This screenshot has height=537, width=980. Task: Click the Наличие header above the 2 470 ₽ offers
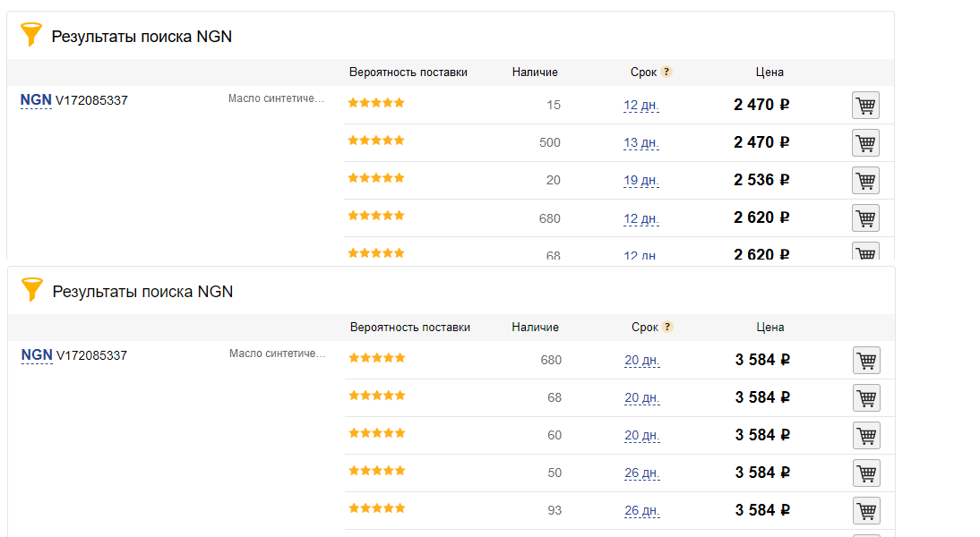click(535, 72)
